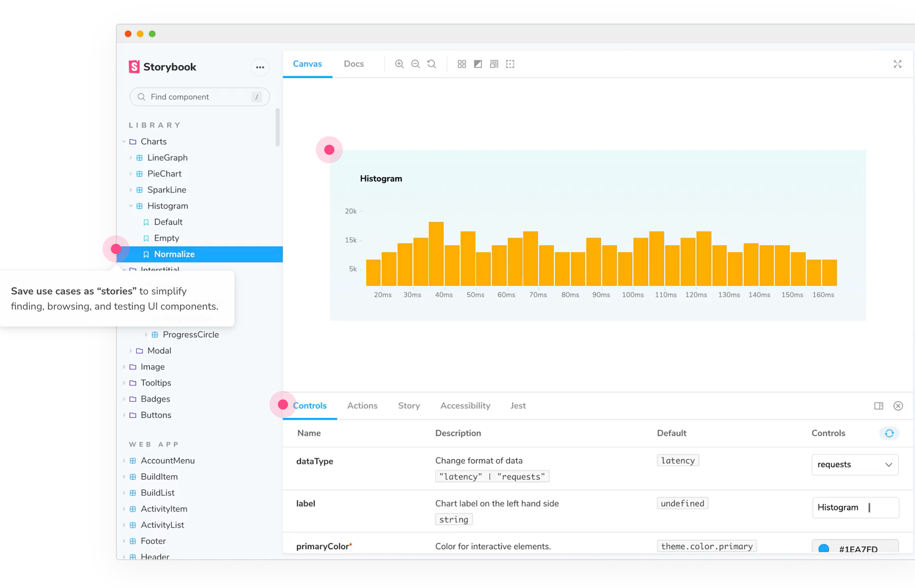Screen dimensions: 915x588
Task: Open the Controls tab
Action: point(310,406)
